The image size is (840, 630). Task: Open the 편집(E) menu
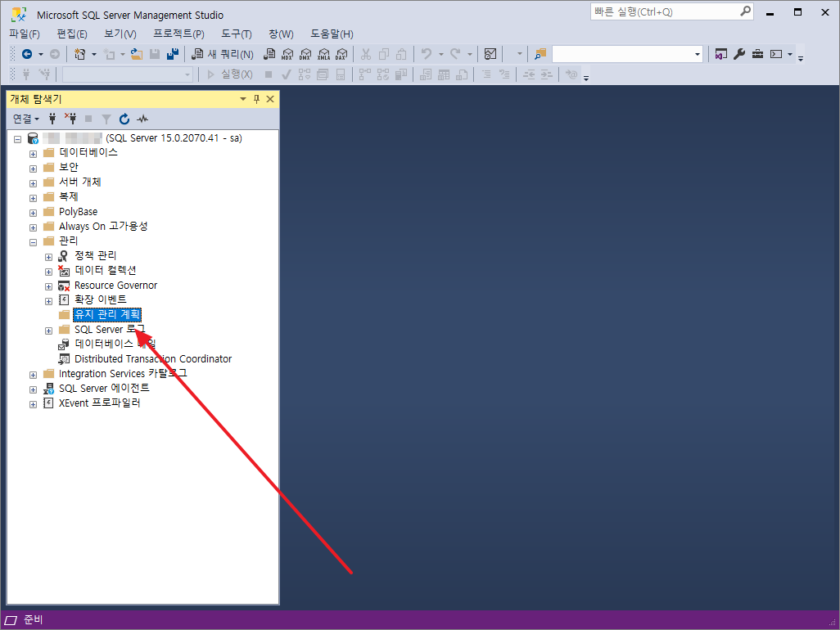pos(72,34)
